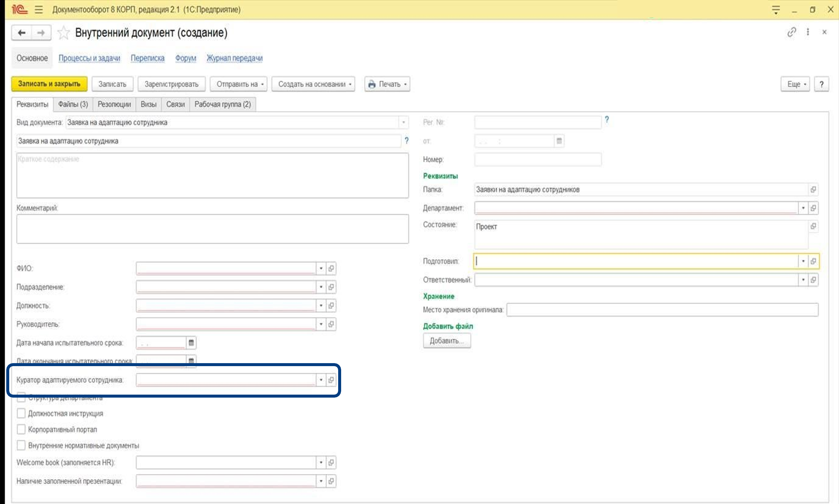The width and height of the screenshot is (839, 504).
Task: Open the Руководитель field open-form icon
Action: [x=331, y=324]
